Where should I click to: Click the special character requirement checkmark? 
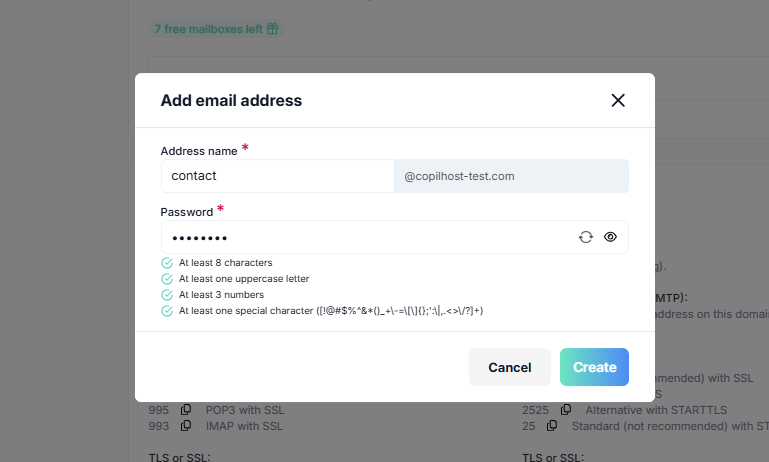[x=167, y=311]
